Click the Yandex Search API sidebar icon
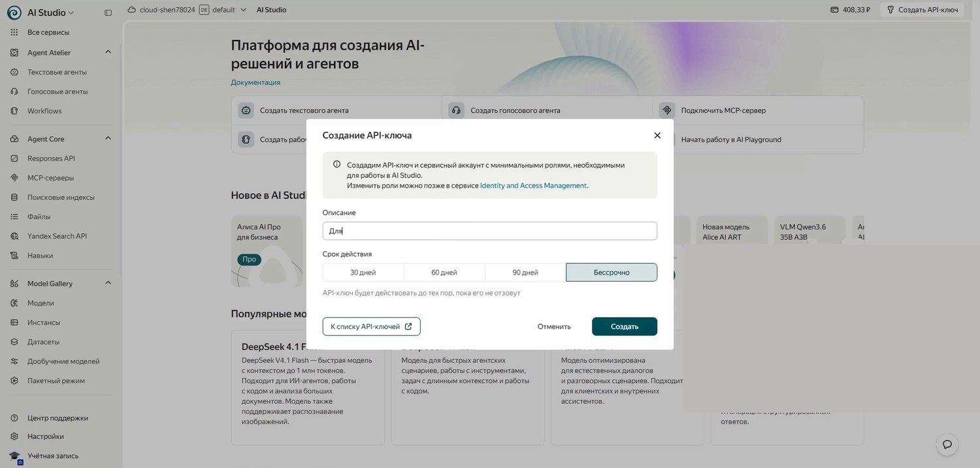The width and height of the screenshot is (980, 468). tap(14, 236)
